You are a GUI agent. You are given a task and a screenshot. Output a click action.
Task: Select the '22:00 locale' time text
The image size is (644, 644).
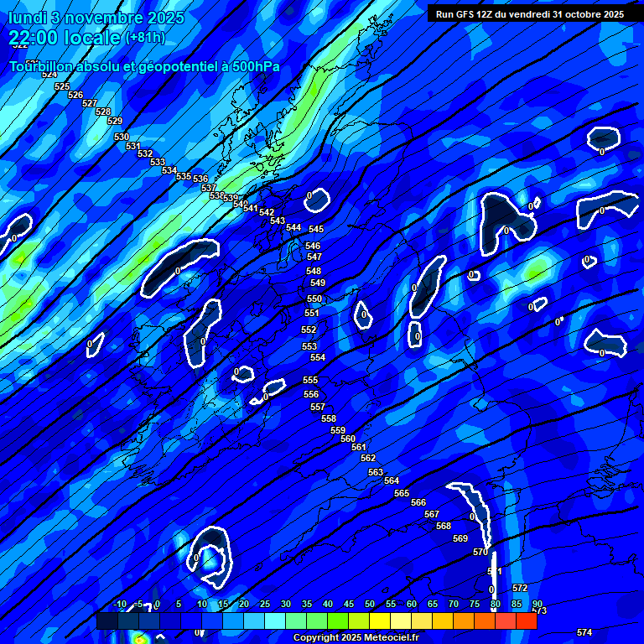click(x=64, y=38)
